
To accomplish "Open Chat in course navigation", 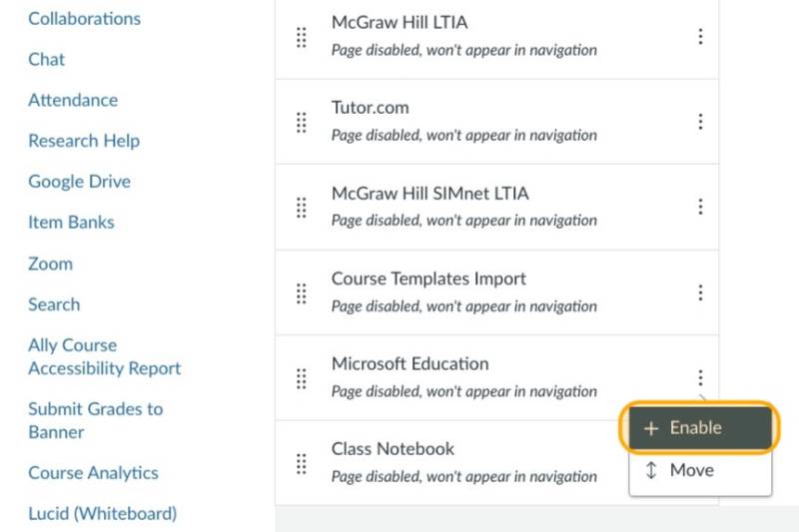I will pos(46,60).
